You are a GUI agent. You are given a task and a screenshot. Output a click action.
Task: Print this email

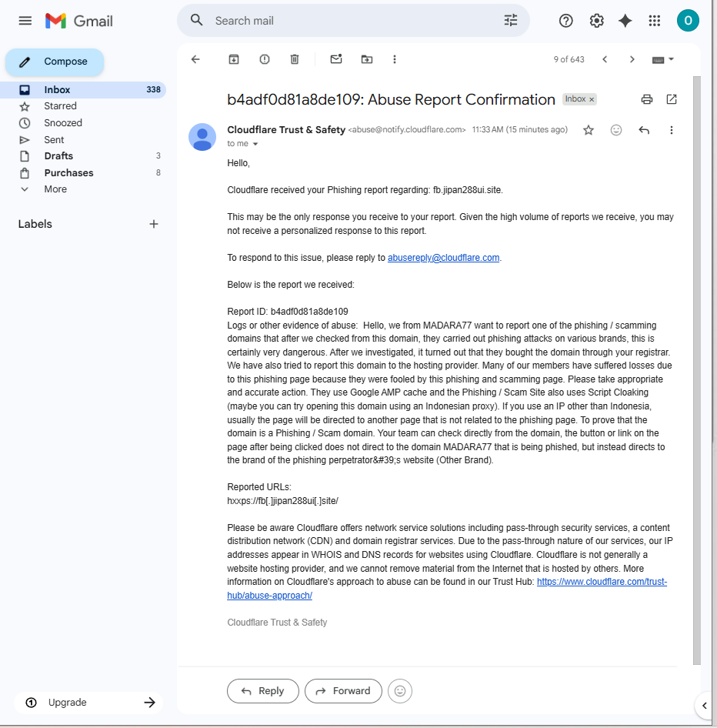647,99
